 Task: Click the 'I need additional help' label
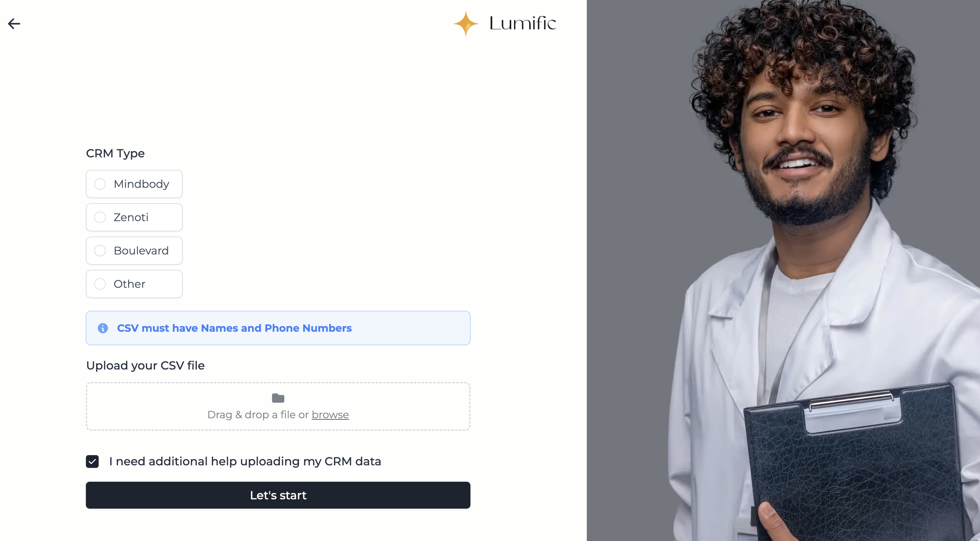coord(245,462)
